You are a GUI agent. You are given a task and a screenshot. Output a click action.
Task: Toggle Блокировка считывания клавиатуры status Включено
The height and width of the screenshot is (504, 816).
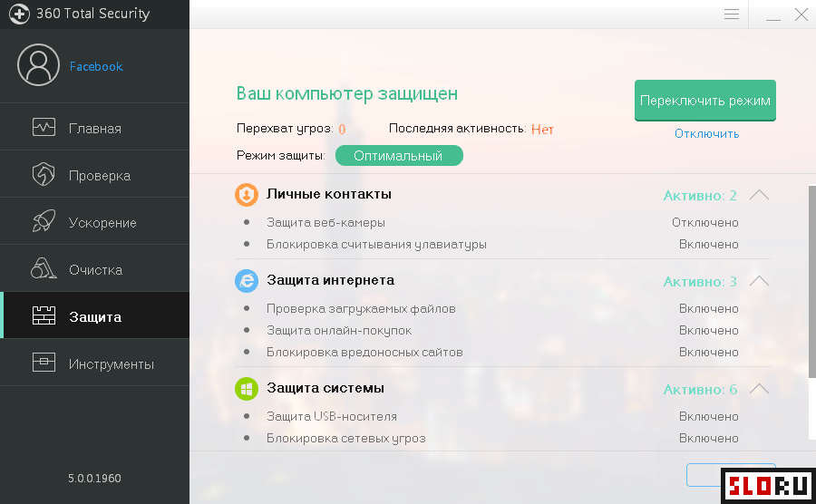(x=709, y=245)
